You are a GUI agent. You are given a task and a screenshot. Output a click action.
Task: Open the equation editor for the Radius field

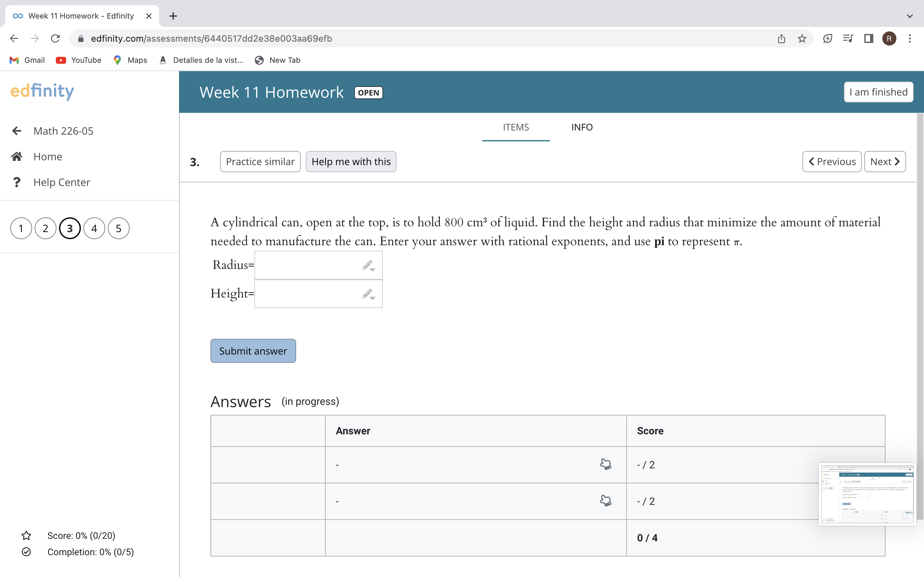(366, 264)
